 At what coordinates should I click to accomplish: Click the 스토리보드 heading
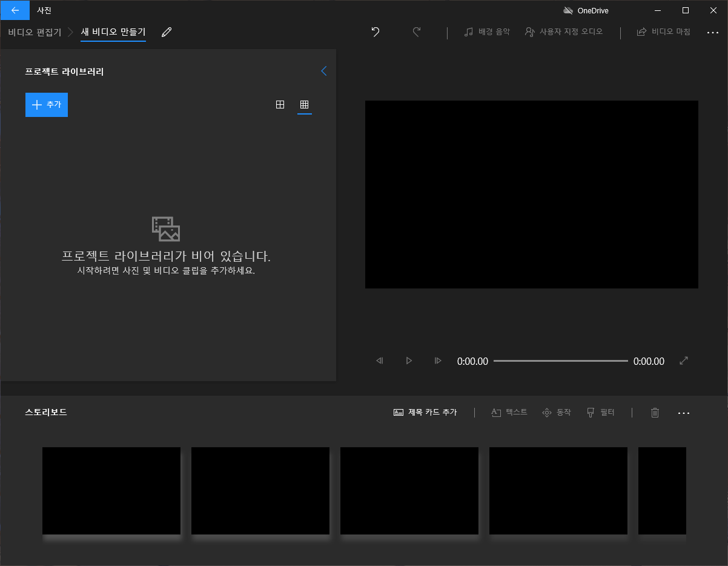click(x=46, y=413)
